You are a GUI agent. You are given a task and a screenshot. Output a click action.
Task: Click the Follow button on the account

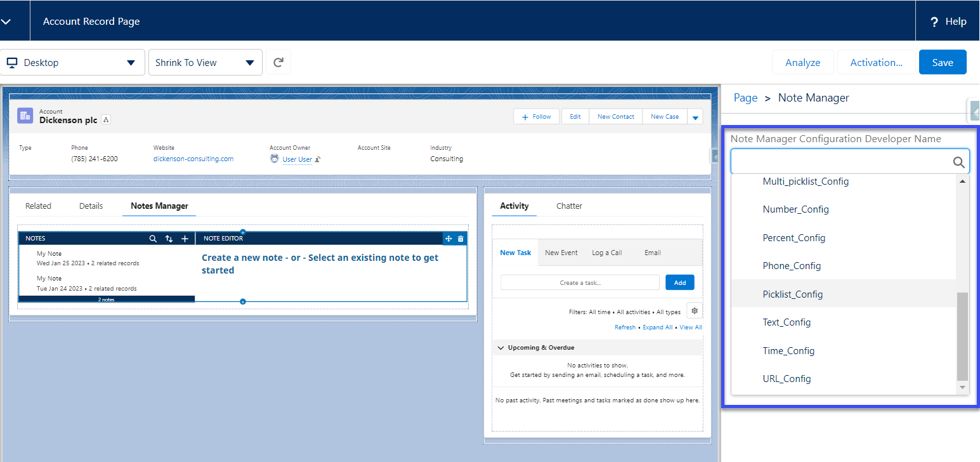coord(536,116)
